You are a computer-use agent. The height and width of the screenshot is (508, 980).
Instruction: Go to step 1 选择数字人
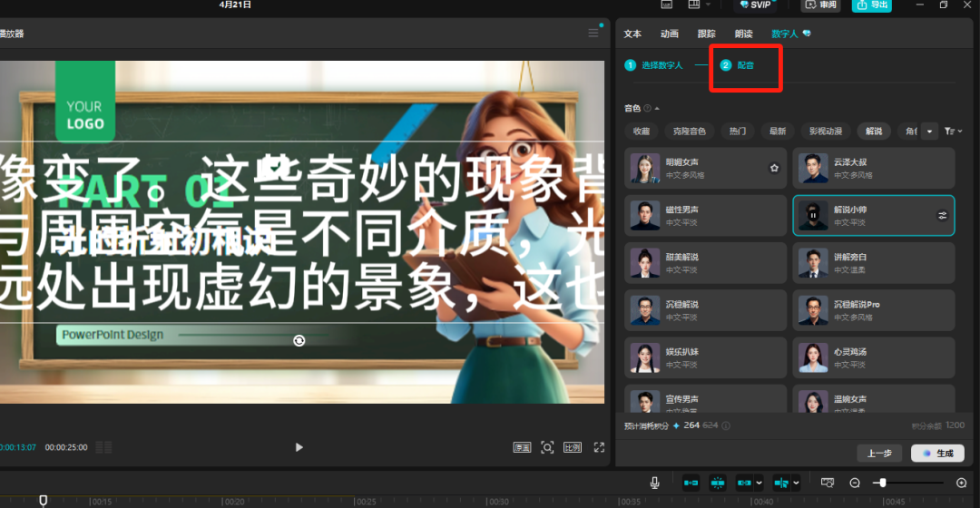[654, 65]
